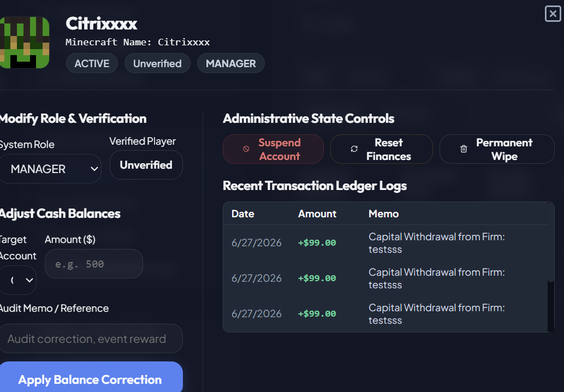This screenshot has width=564, height=392.
Task: Open the System Role dropdown
Action: tap(50, 169)
